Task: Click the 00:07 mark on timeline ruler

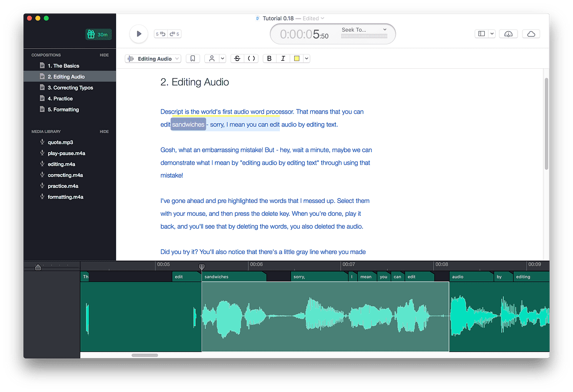Action: tap(349, 264)
